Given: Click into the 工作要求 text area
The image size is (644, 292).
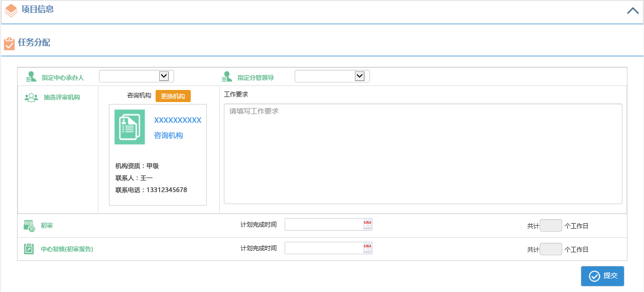Looking at the screenshot, I should pyautogui.click(x=423, y=153).
